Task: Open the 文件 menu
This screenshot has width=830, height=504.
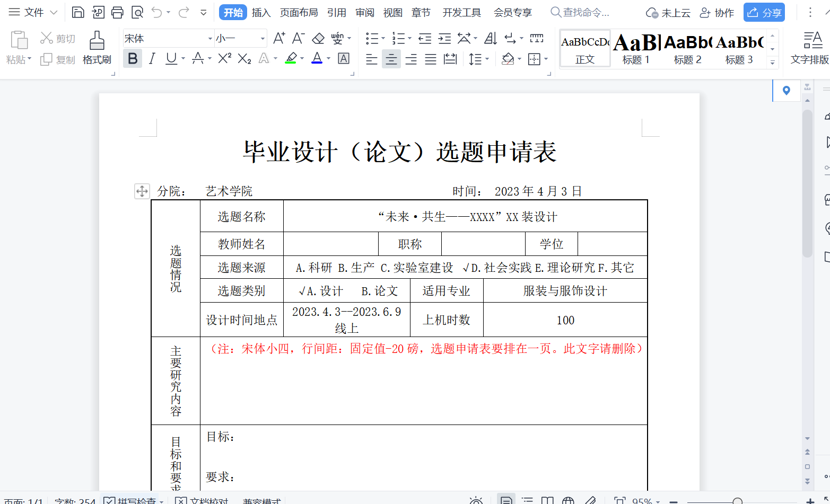Action: [x=33, y=12]
